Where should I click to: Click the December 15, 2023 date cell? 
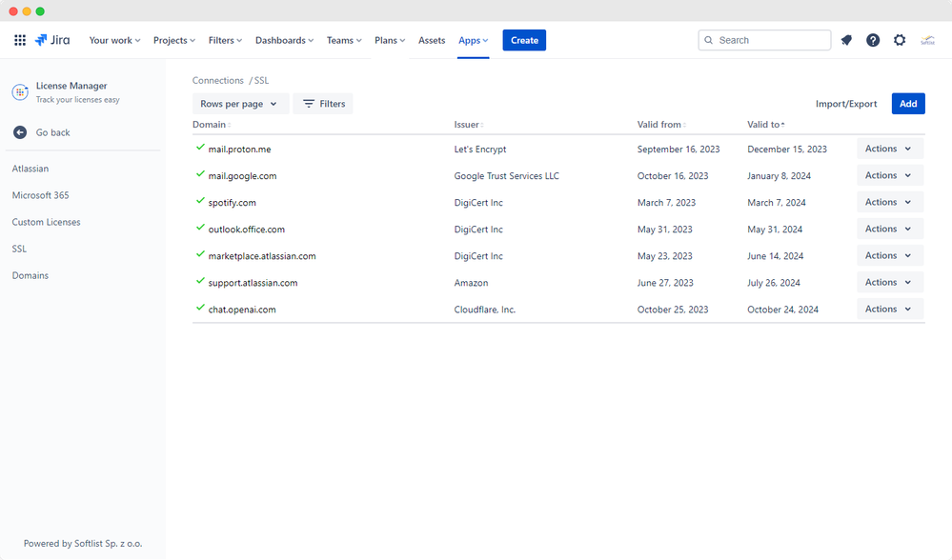787,150
